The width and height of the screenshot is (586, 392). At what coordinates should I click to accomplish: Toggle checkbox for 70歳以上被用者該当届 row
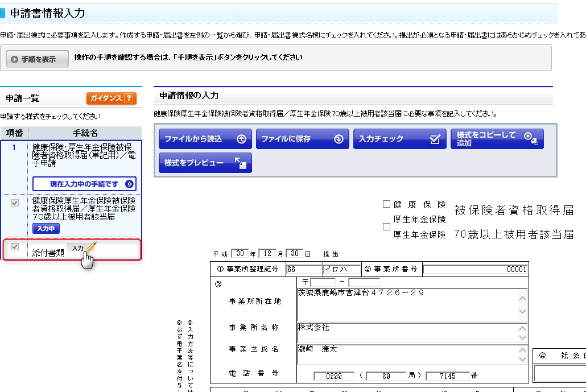15,203
